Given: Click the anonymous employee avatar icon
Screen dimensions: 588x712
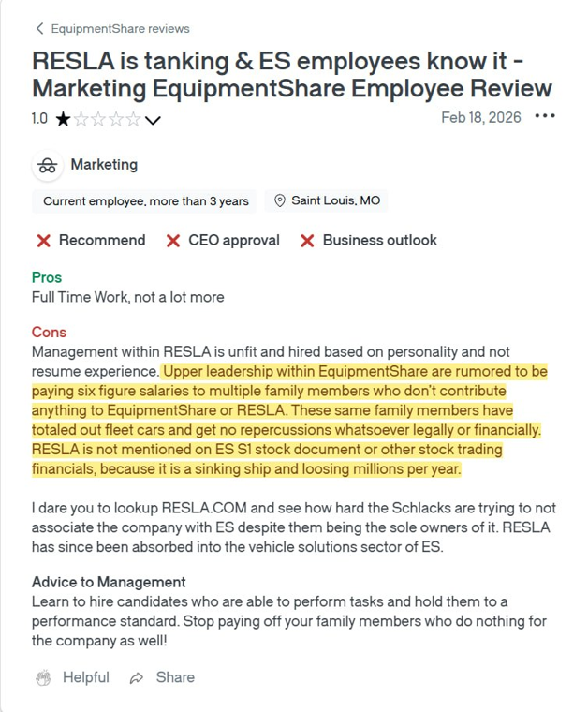Looking at the screenshot, I should click(47, 165).
